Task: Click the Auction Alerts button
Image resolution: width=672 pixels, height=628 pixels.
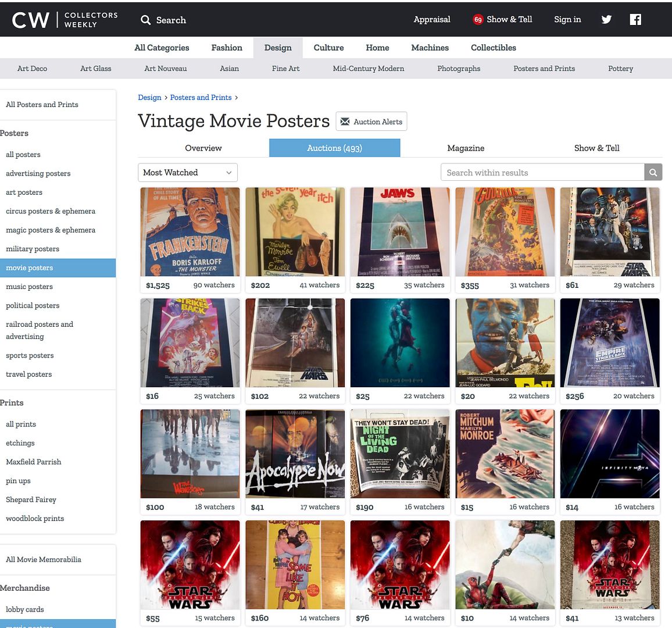Action: 371,122
